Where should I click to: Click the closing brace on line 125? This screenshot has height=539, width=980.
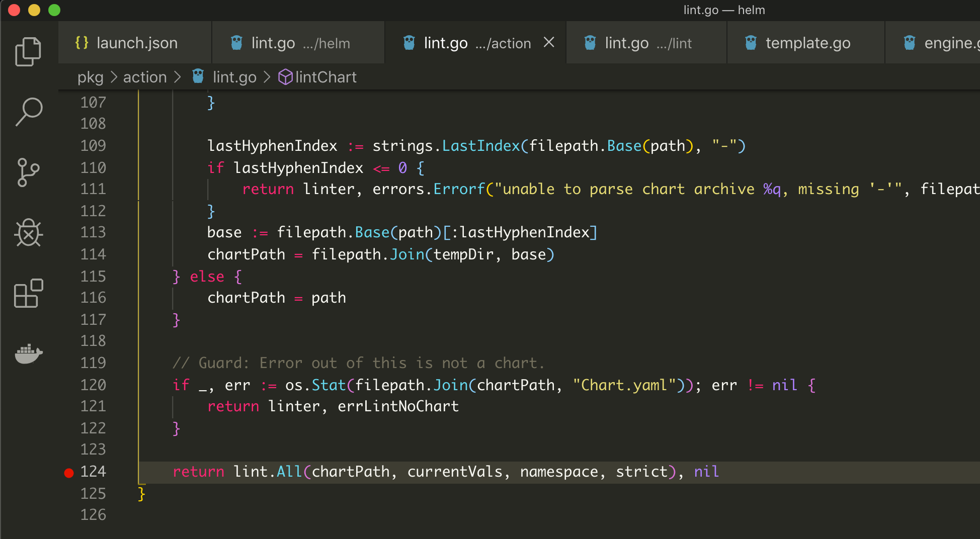tap(142, 494)
